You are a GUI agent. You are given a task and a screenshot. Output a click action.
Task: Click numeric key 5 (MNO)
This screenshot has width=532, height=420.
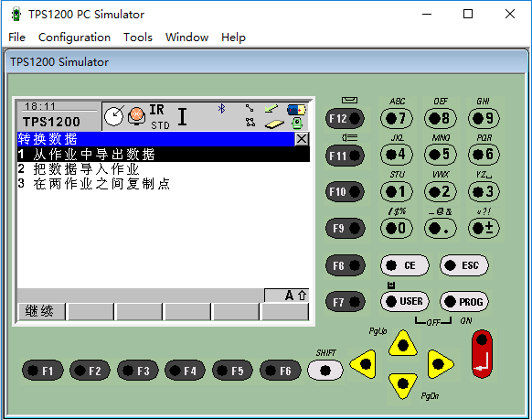coord(441,155)
